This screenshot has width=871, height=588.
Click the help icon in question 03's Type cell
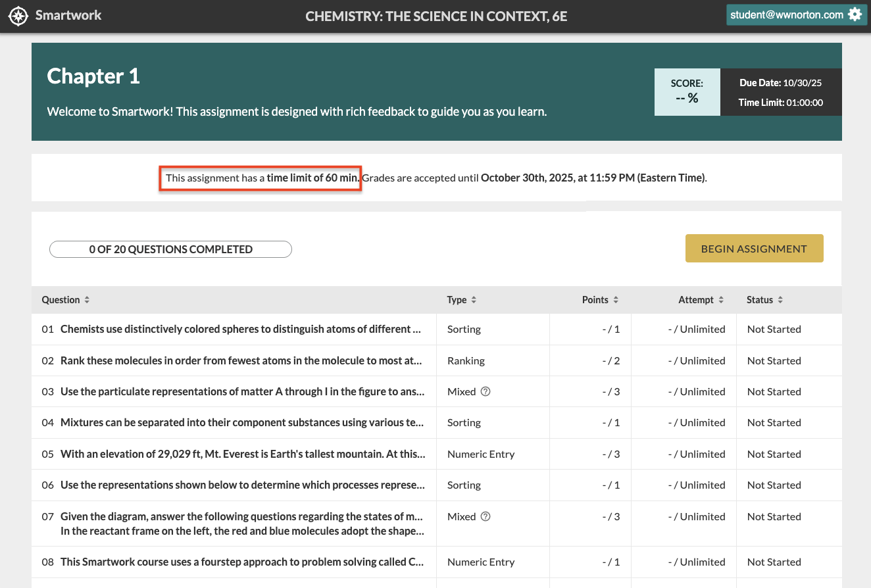point(485,391)
